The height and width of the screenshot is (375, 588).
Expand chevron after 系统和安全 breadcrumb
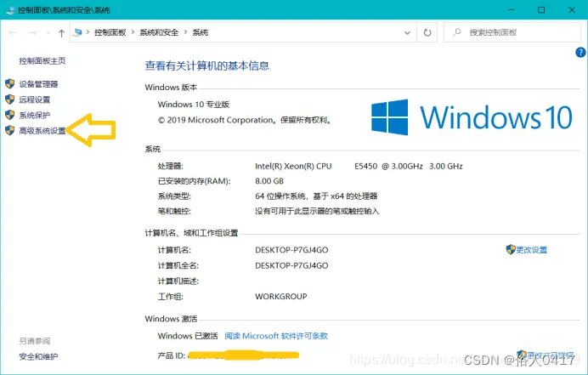coord(185,32)
